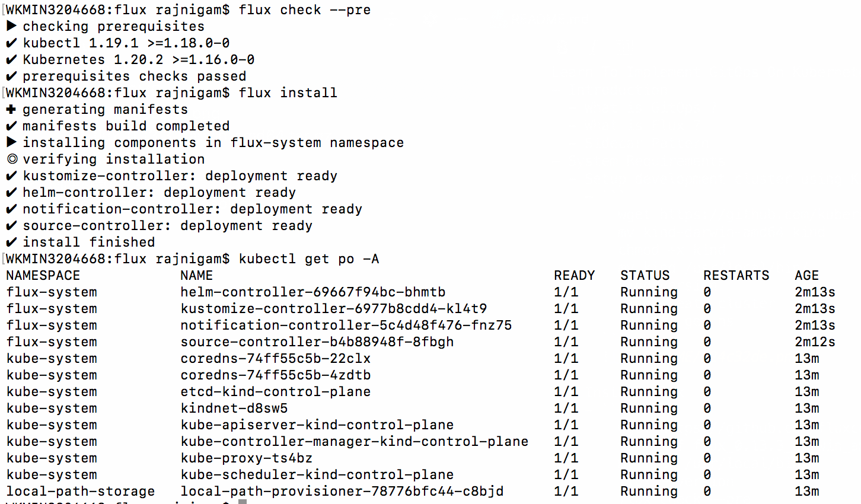Screen dimensions: 861x504
Task: Click the checkmark before 'helm-controller: deployment ready'
Action: point(11,193)
